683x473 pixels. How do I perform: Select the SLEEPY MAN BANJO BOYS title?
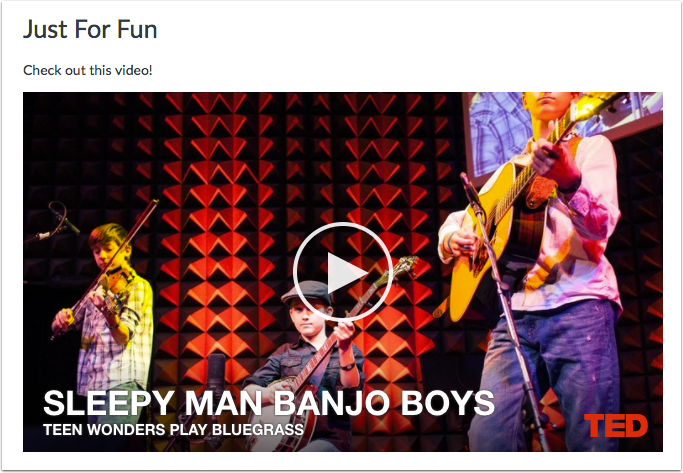pos(269,403)
